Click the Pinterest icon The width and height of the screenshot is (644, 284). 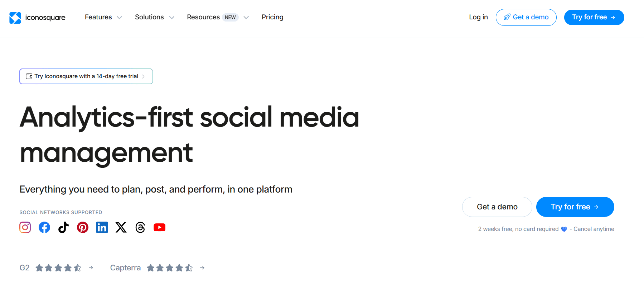click(83, 227)
